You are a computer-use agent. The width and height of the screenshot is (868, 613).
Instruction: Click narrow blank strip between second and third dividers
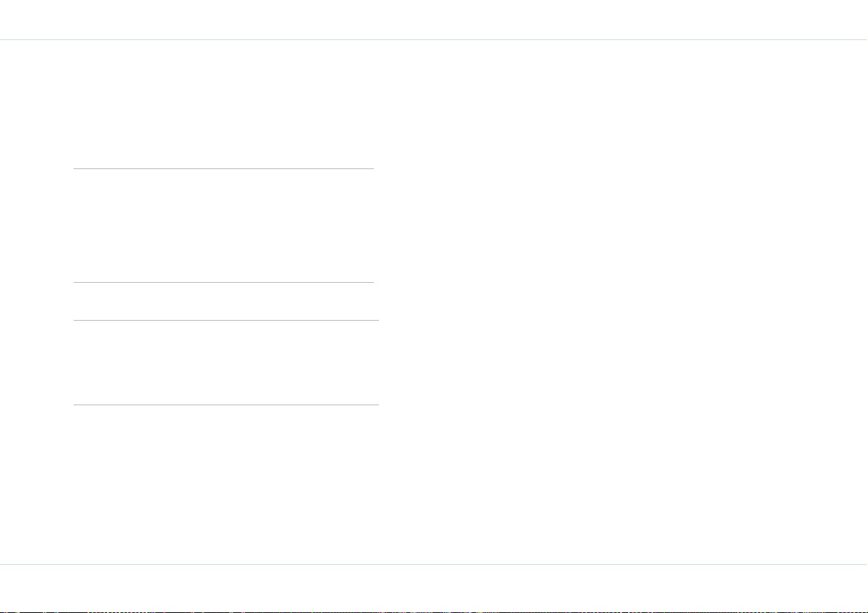click(224, 301)
